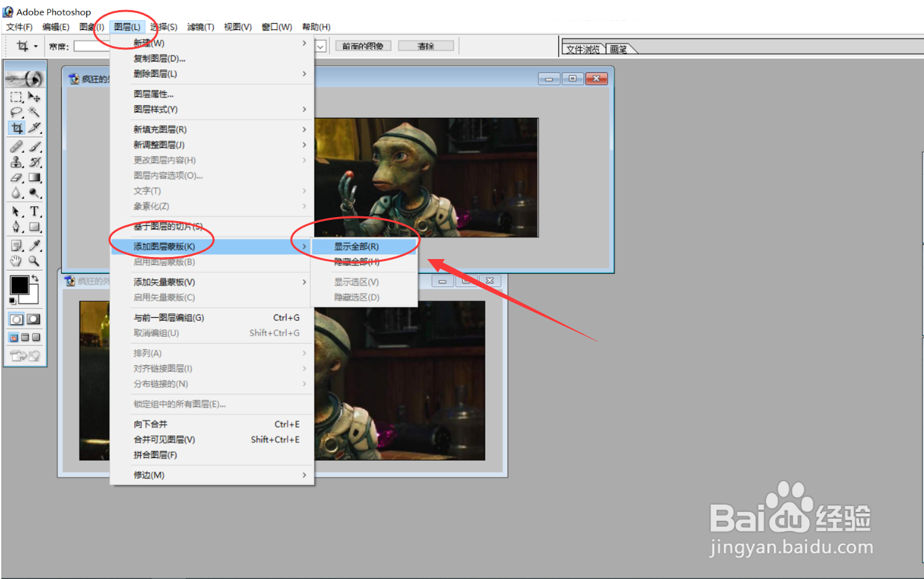Choose 复制图层(D)... menu item

coord(212,59)
